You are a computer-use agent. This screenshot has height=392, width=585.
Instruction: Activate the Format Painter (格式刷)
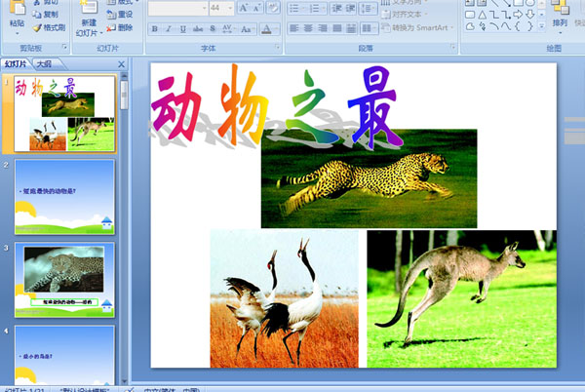[x=49, y=27]
